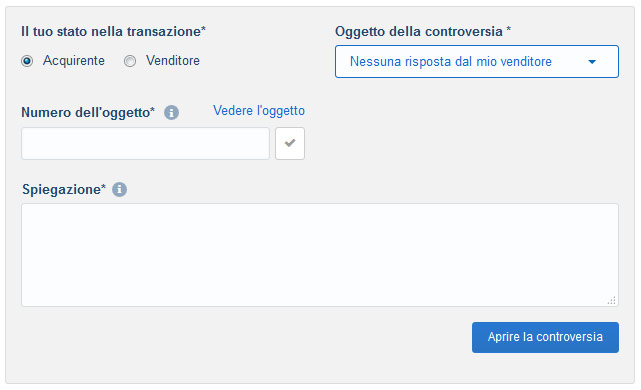The height and width of the screenshot is (390, 641).
Task: Choose the Venditore label text
Action: click(x=173, y=61)
